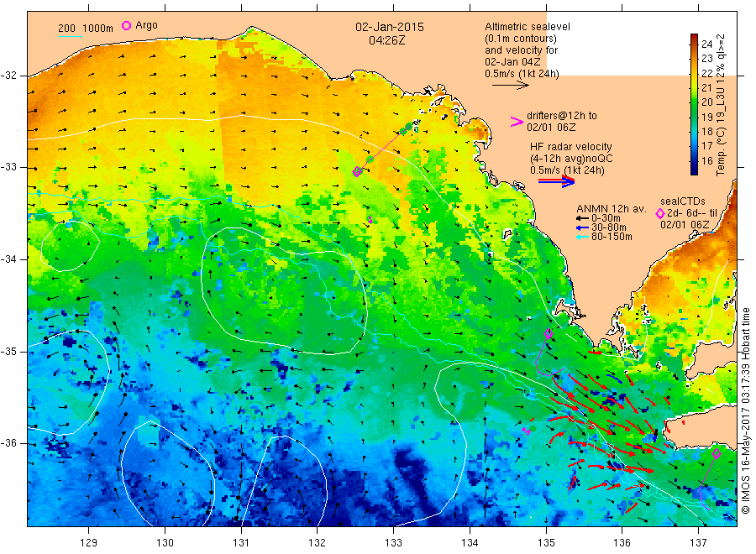756x554 pixels.
Task: Click the 'HF radar velocity' heading
Action: [x=571, y=147]
